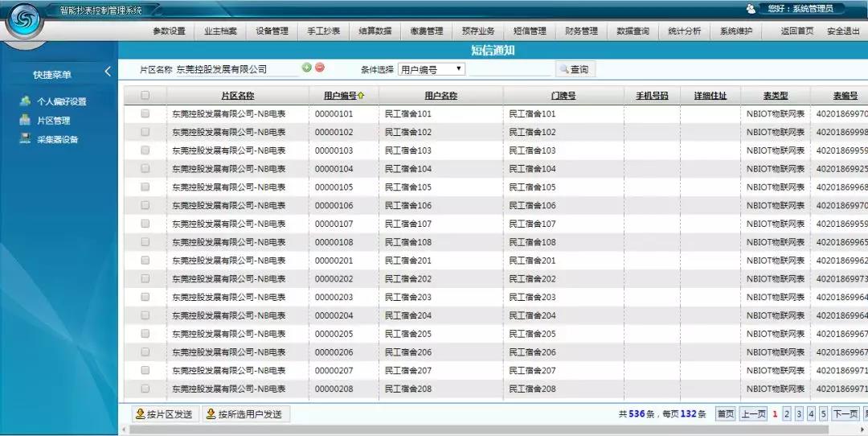Click NBIOT物联网表 in the 00000205 row
The width and height of the screenshot is (868, 436).
tap(775, 334)
